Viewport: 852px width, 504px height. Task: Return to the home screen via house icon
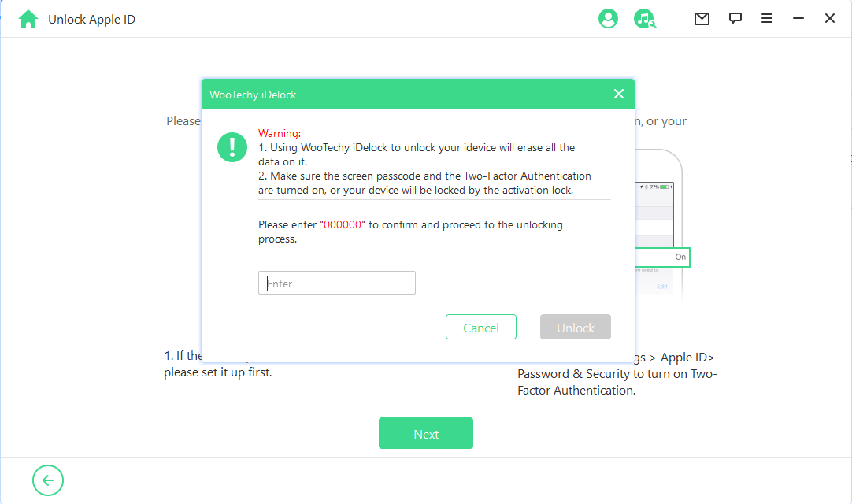pyautogui.click(x=30, y=17)
